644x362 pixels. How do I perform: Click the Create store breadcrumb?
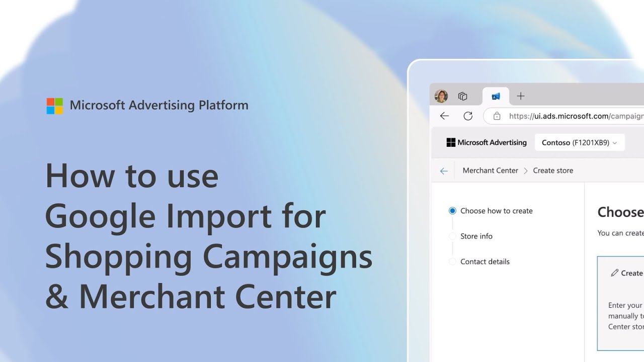[553, 170]
